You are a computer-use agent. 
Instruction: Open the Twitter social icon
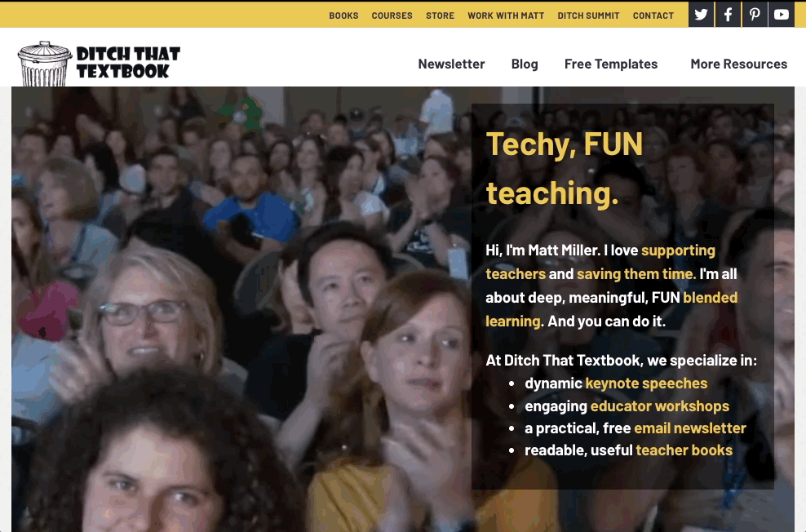[701, 15]
